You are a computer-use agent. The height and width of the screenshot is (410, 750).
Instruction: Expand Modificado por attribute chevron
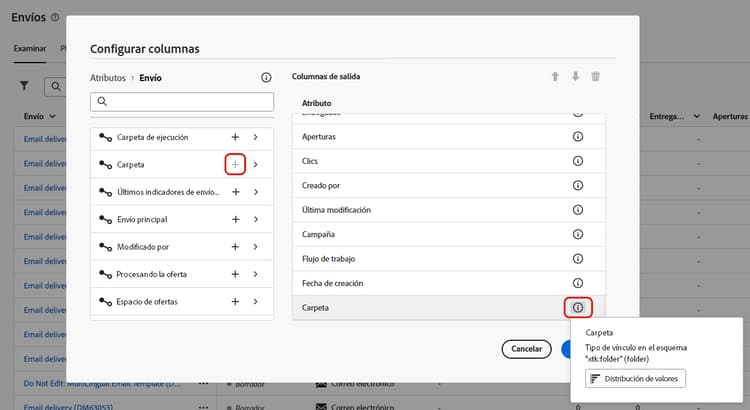[256, 246]
